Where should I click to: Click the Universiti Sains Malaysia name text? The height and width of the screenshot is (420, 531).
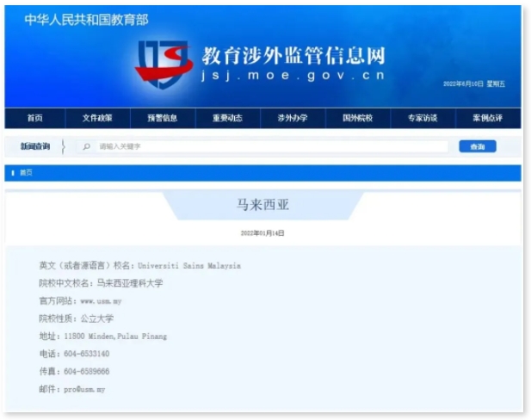189,266
